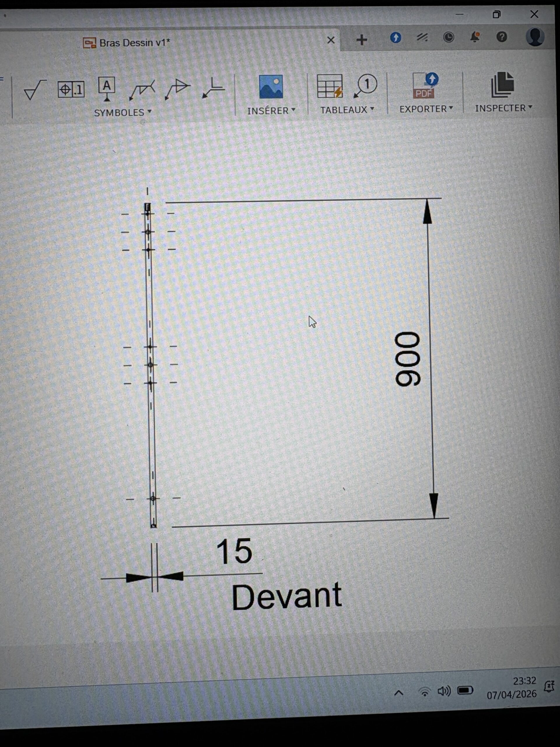The height and width of the screenshot is (747, 560).
Task: Select the Datum Identifier symbol tool
Action: (x=107, y=88)
